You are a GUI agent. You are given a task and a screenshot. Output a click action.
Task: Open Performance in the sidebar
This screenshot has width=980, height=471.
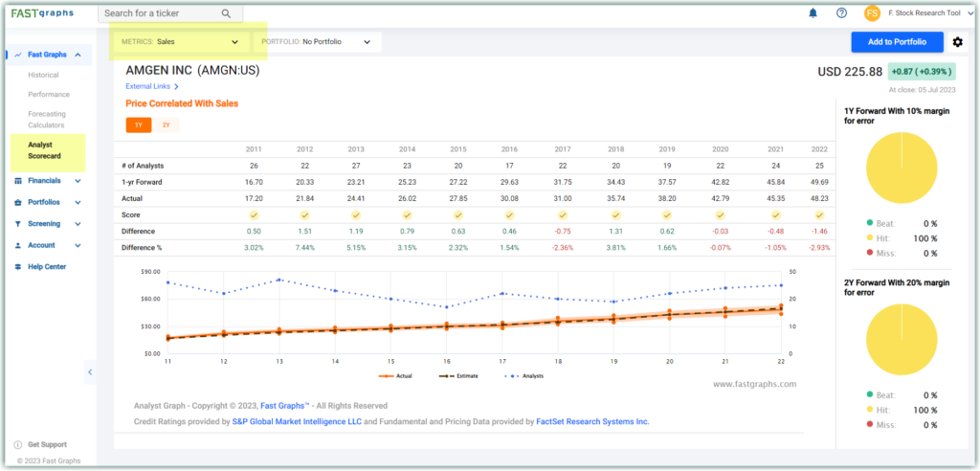point(49,95)
